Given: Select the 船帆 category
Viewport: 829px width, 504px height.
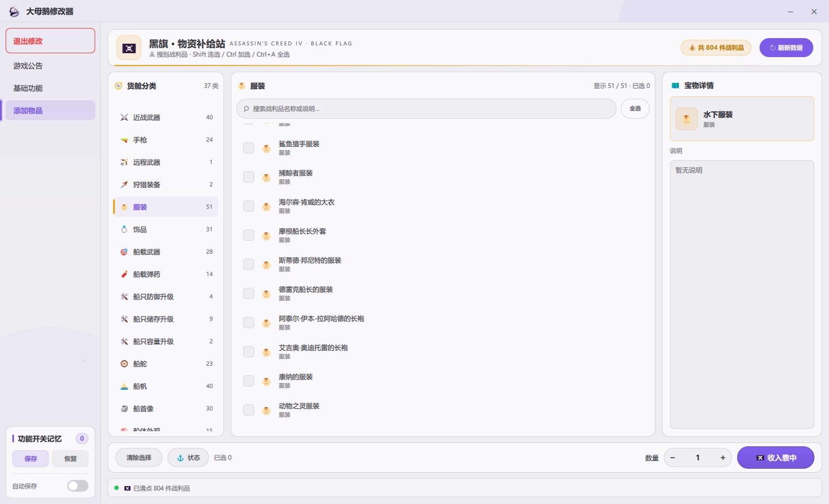Looking at the screenshot, I should tap(166, 386).
